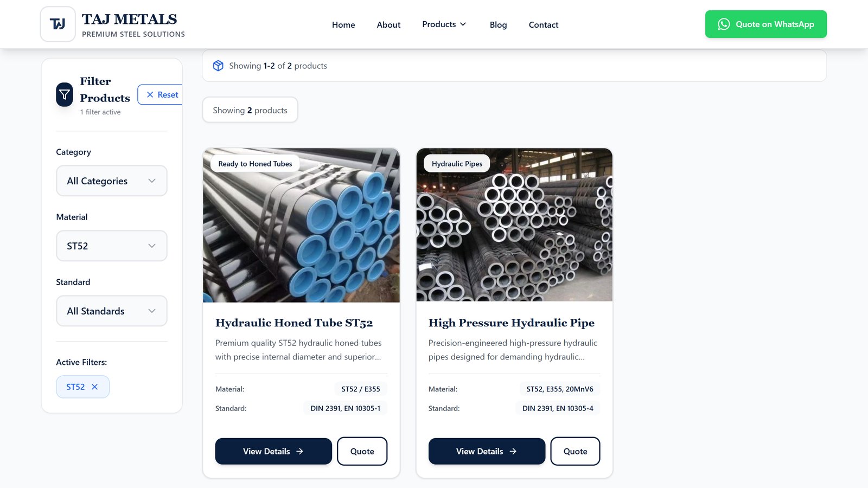Click the DIN 2391, EN 10305-4 standard value

pos(558,408)
